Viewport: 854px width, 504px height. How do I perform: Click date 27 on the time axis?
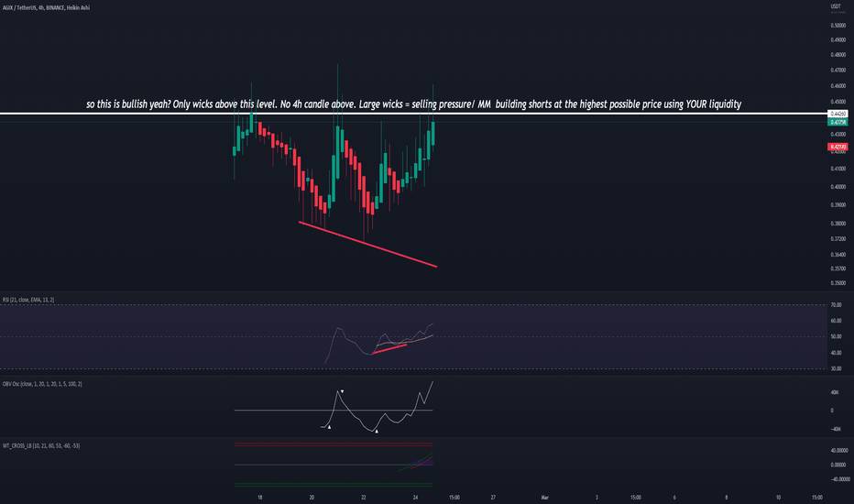[493, 497]
